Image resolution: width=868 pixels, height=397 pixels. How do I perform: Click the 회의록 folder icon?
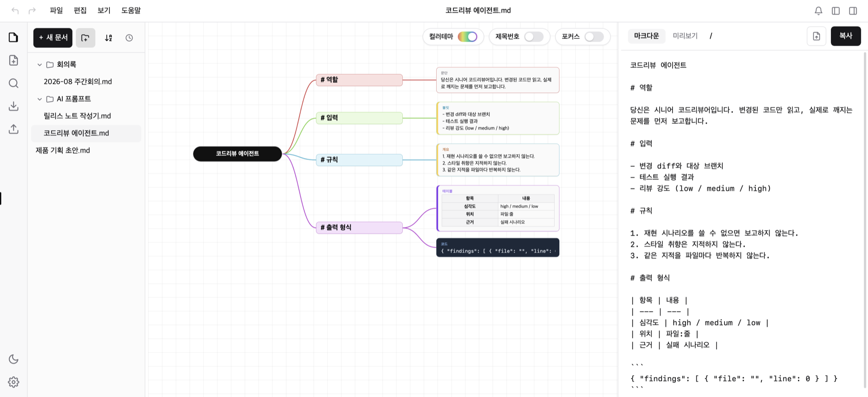click(50, 65)
